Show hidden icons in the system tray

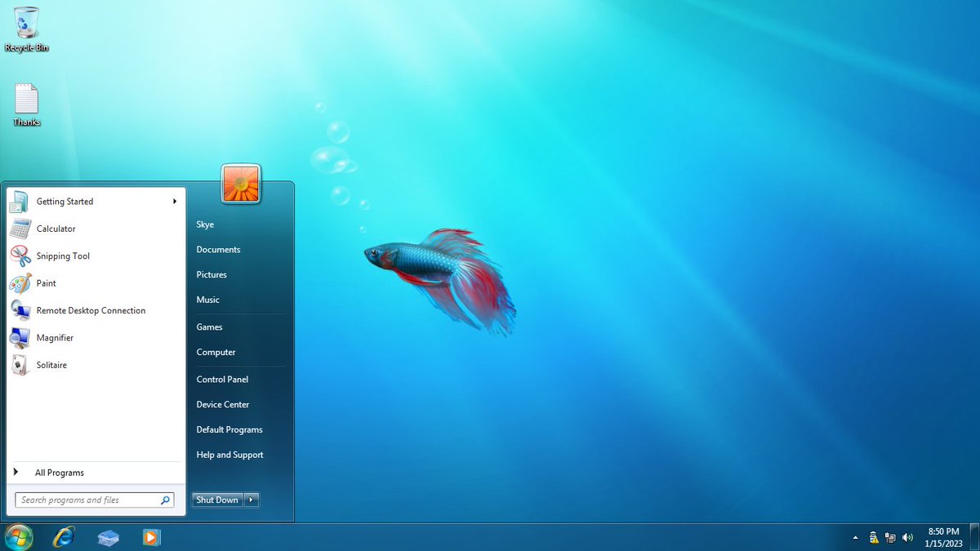pos(855,537)
